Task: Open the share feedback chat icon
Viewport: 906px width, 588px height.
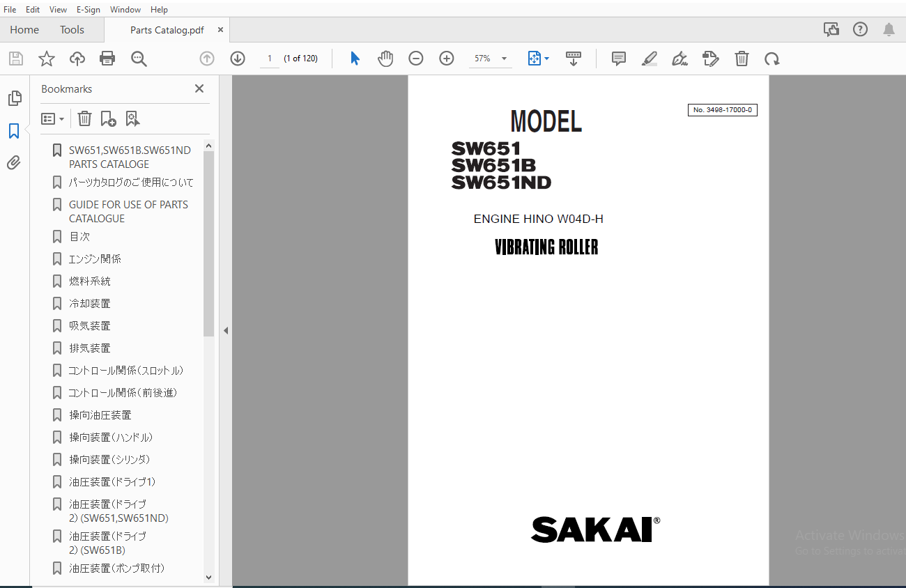Action: click(x=831, y=29)
